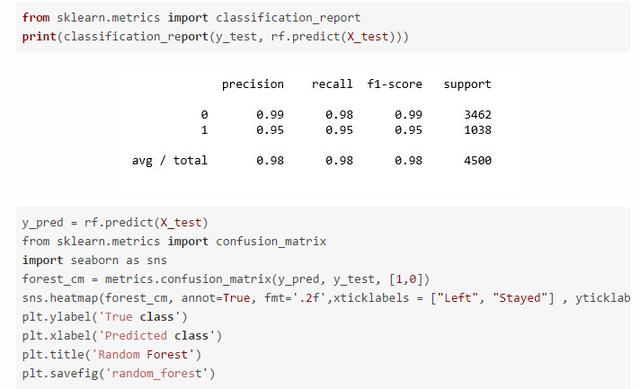
Task: Click the recall column header
Action: click(332, 84)
